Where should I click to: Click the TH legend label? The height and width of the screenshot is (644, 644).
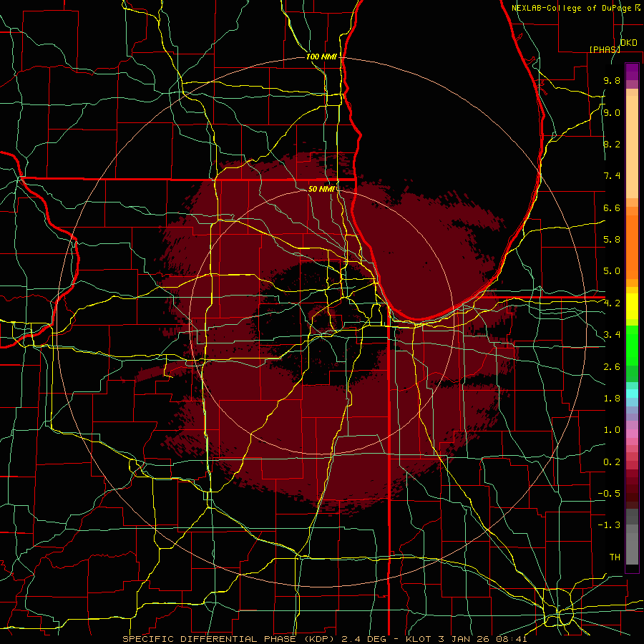[615, 557]
